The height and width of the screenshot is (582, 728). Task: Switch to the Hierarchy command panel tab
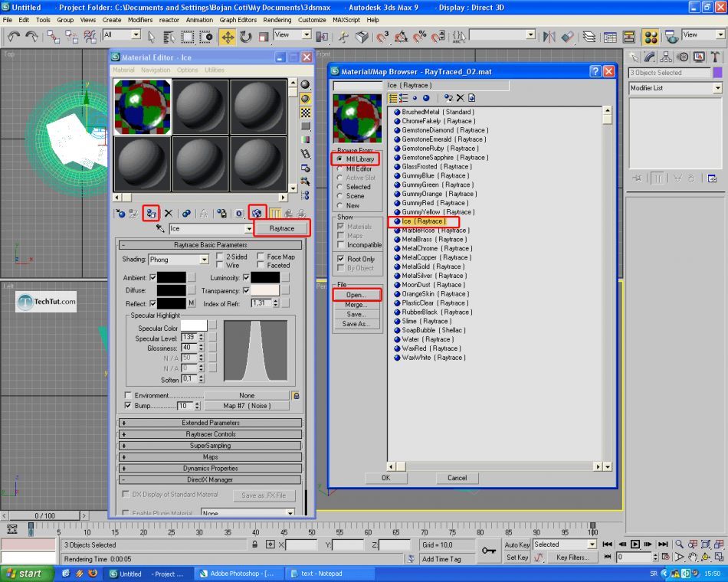coord(666,57)
